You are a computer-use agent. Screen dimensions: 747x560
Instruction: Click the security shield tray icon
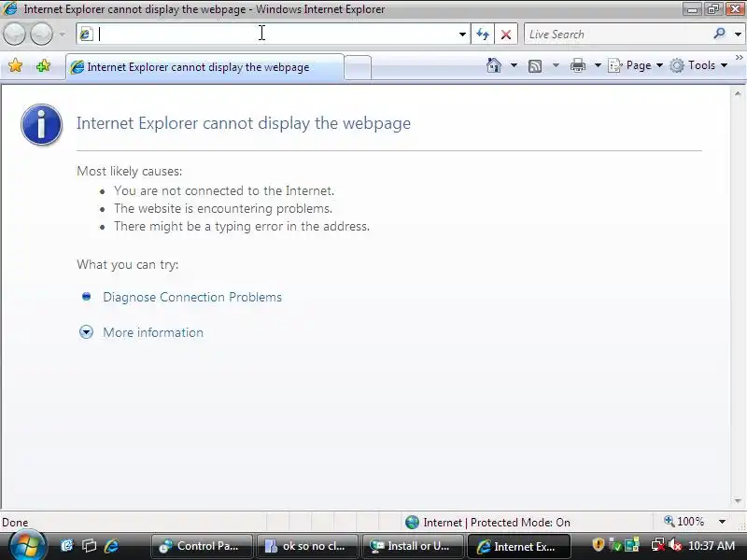(x=598, y=545)
